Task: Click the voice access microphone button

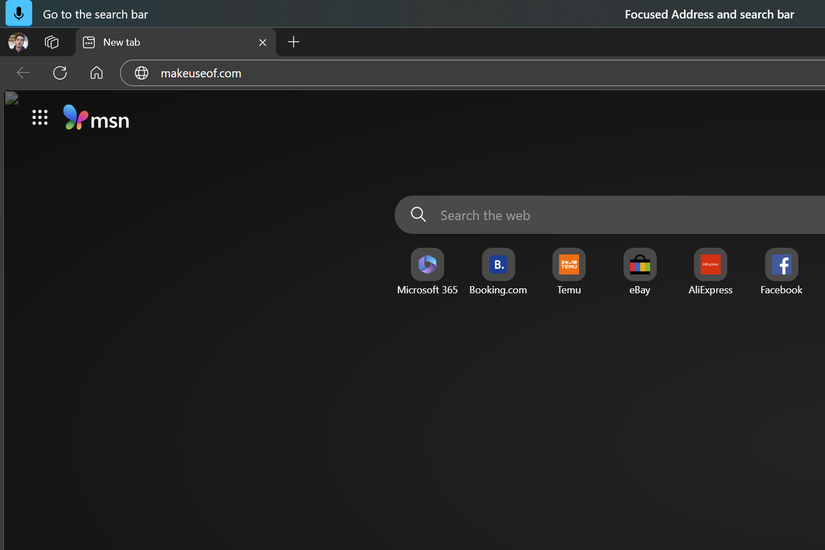Action: 18,13
